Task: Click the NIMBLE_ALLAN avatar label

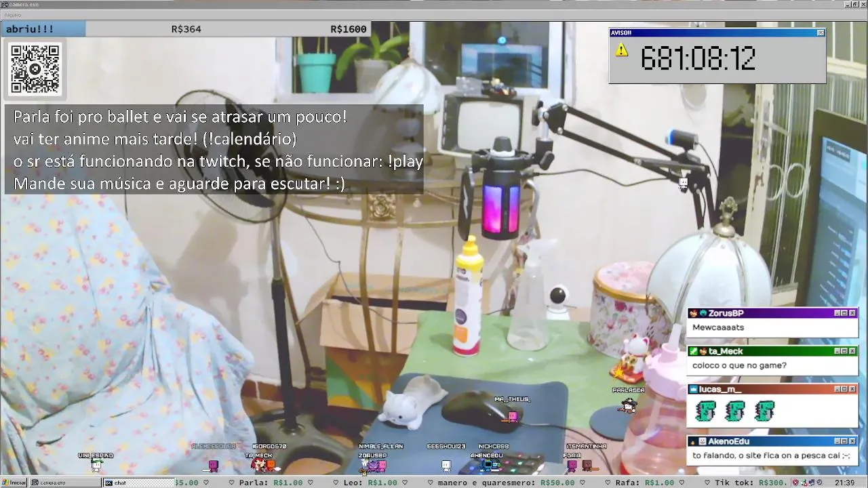Action: 380,447
